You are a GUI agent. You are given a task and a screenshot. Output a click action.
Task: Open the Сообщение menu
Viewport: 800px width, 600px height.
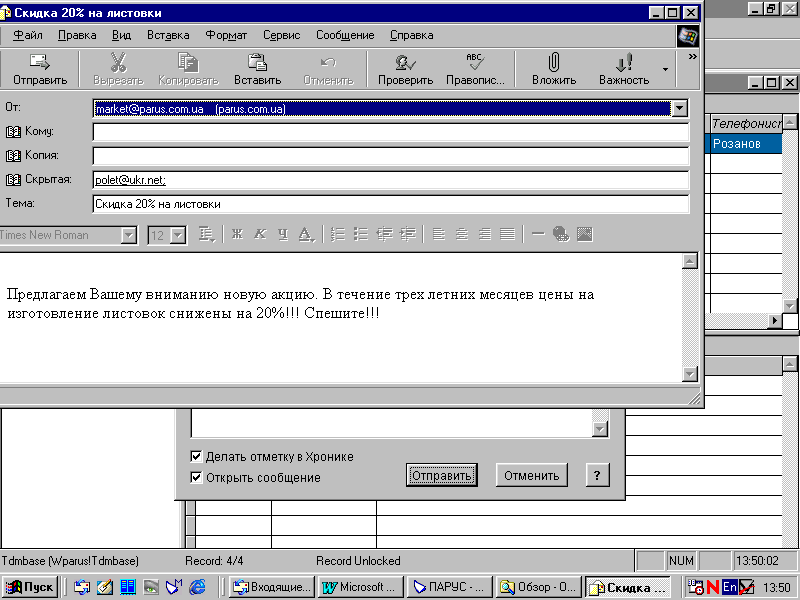click(345, 35)
